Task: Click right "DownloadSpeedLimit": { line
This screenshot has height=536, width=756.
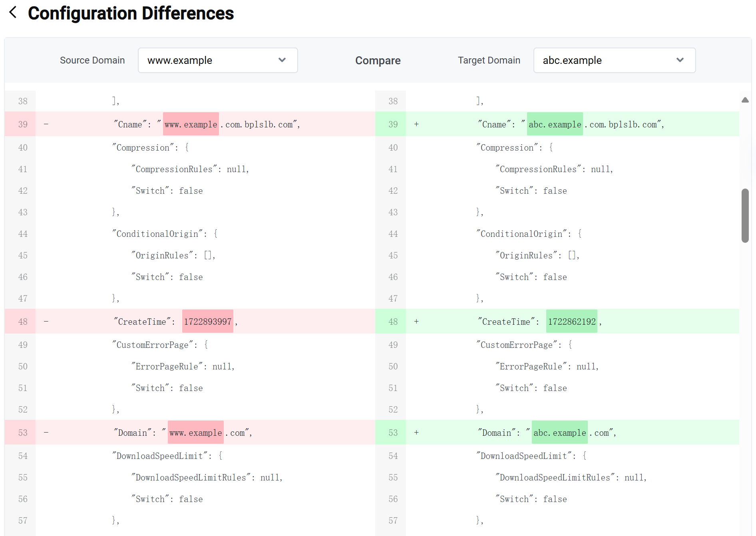Action: [x=531, y=456]
